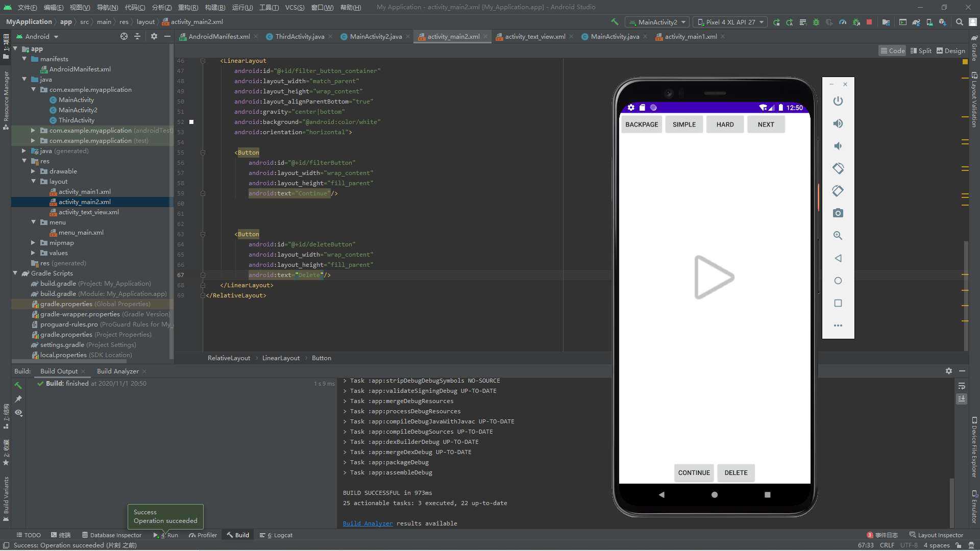Expand java (generated) folder

point(24,151)
